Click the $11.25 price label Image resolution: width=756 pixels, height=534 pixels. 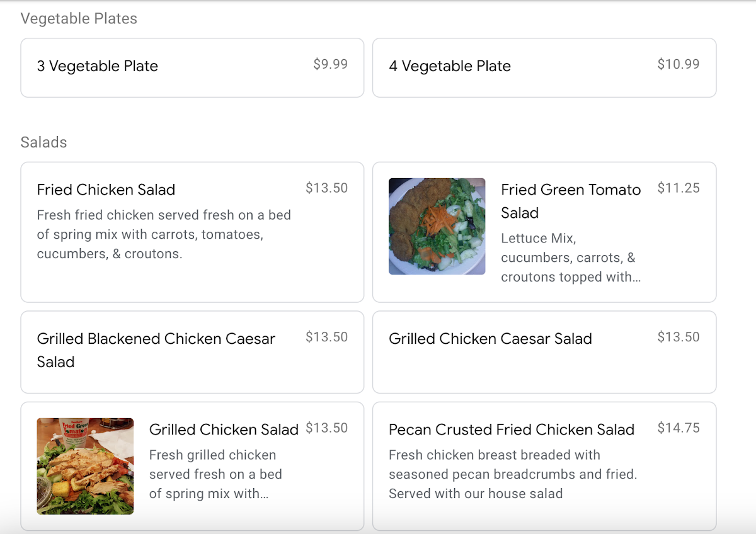tap(679, 188)
